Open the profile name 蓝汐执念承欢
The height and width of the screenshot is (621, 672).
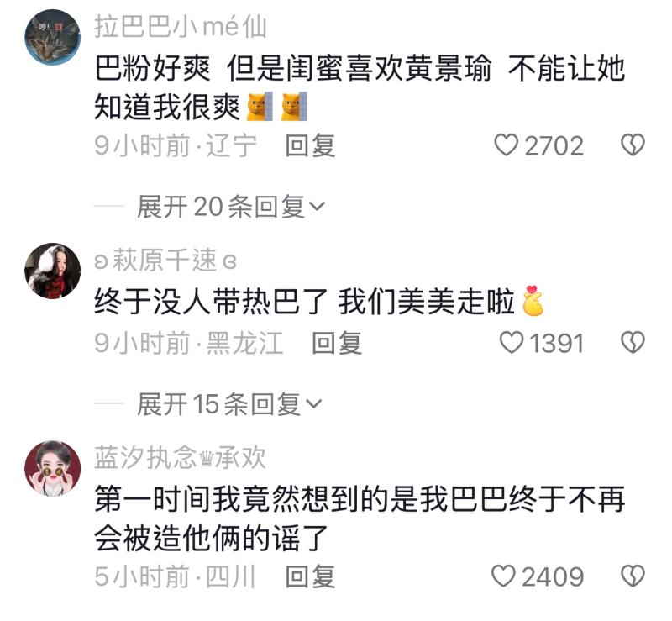[180, 458]
